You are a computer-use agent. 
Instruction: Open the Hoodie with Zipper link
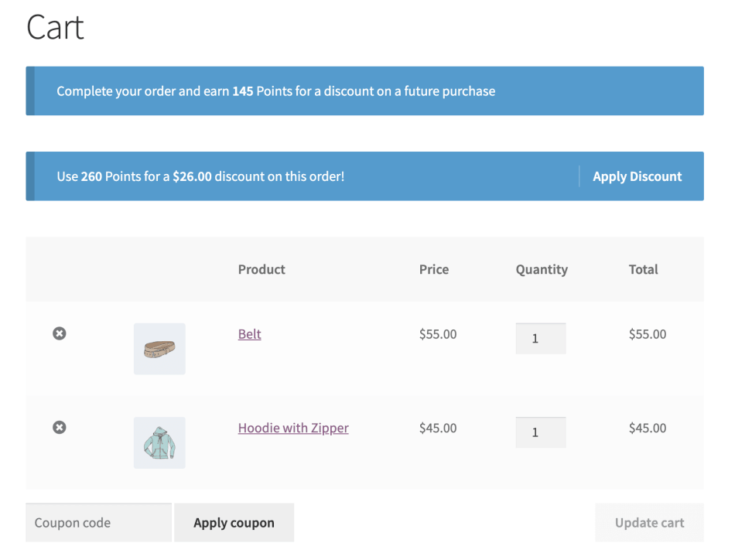pos(293,428)
